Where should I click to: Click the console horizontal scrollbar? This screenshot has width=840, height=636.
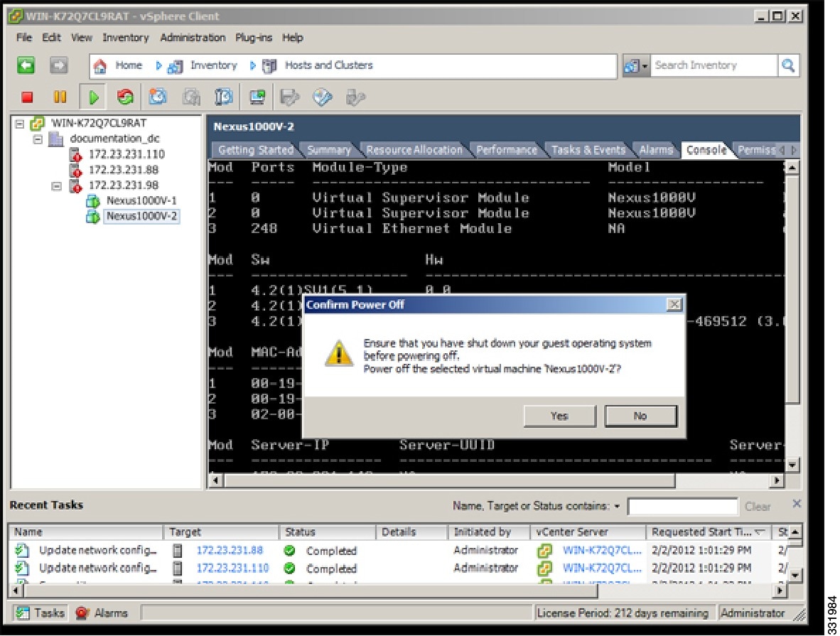(x=450, y=480)
